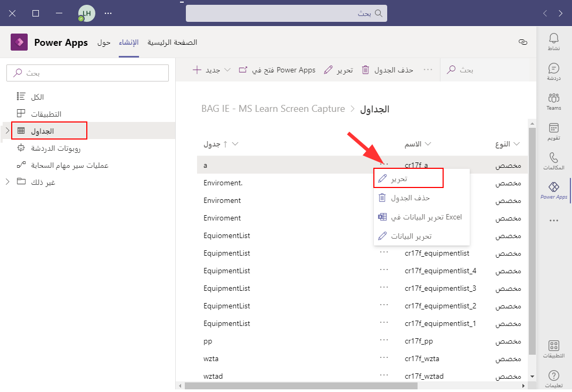Expand the الجداول tree node chevron
Viewport: 572px width, 392px height.
(x=7, y=130)
